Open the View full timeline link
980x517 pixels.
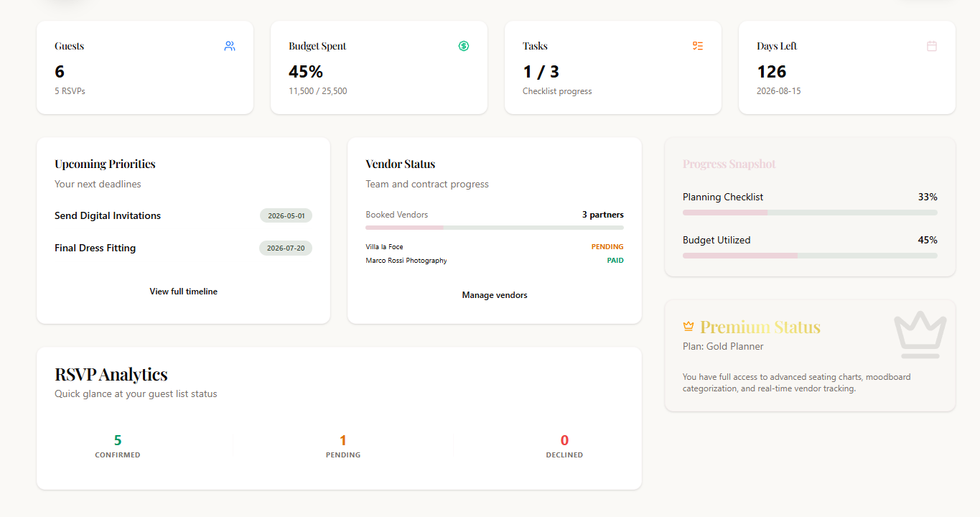[183, 291]
